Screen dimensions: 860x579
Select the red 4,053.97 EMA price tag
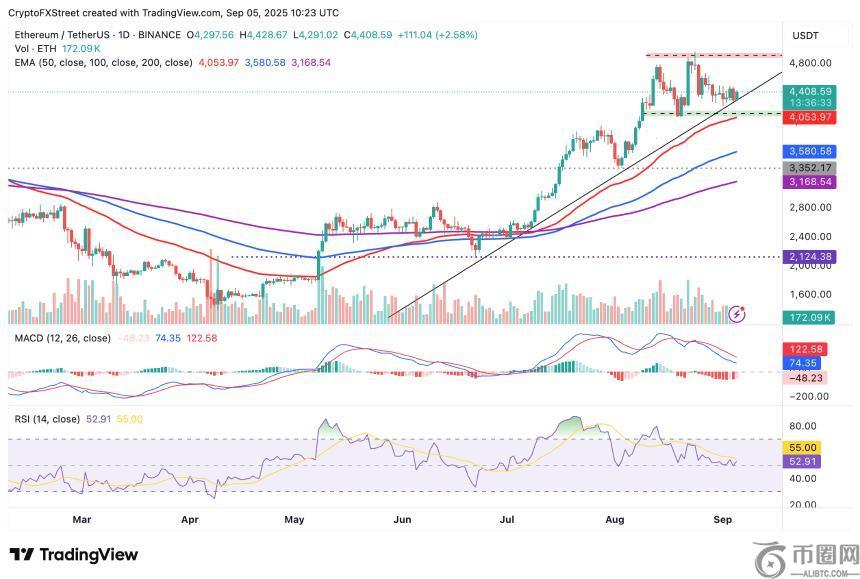coord(810,118)
